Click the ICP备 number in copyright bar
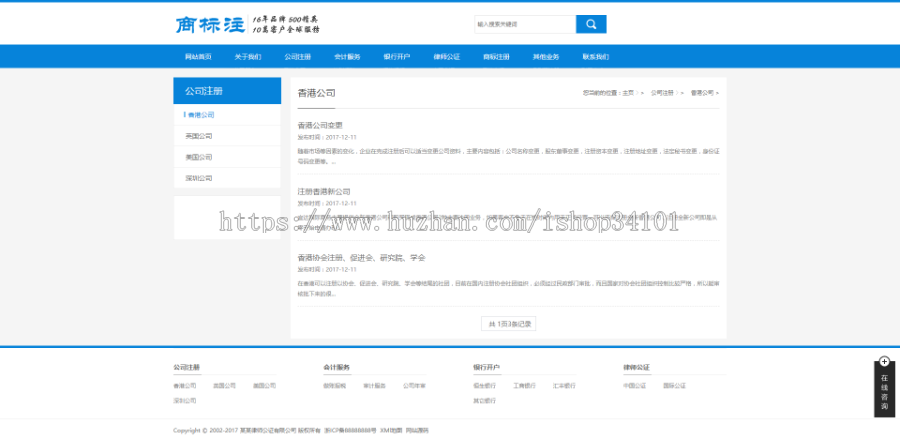The image size is (900, 439). [350, 430]
